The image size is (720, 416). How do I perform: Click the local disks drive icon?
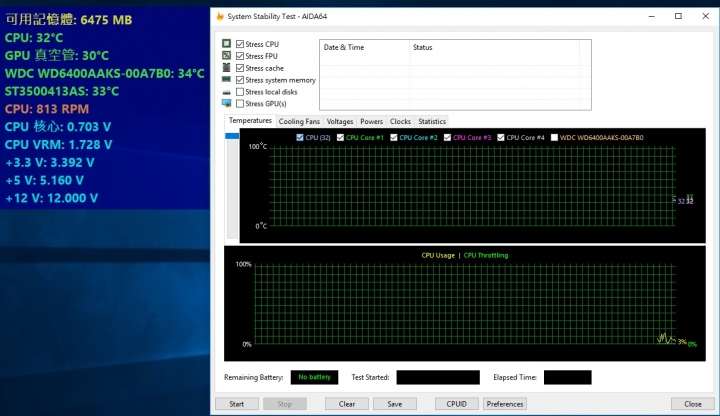point(226,92)
